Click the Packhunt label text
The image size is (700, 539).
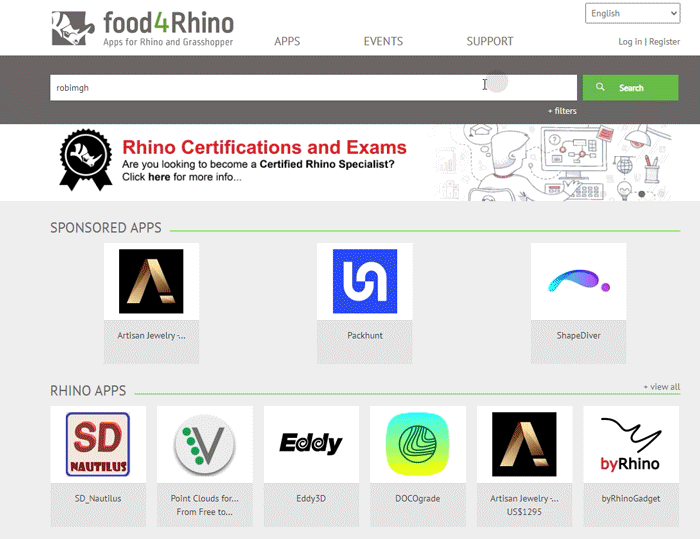coord(365,335)
